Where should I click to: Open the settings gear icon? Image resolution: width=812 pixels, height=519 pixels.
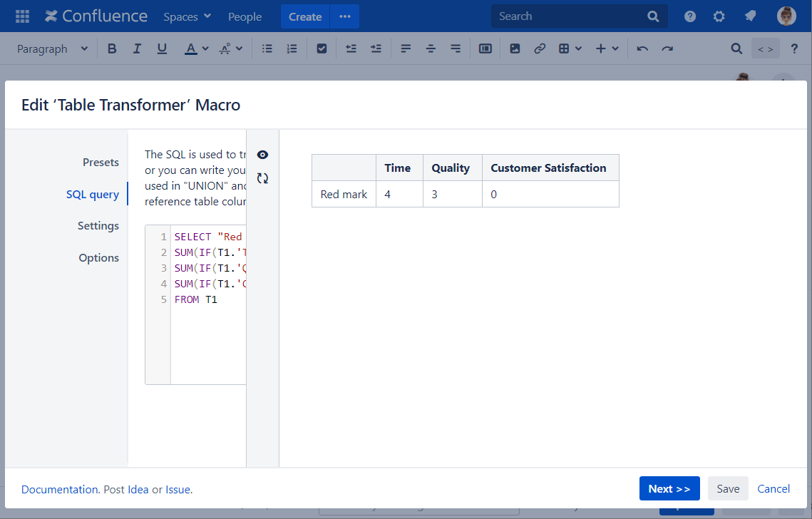click(x=719, y=16)
